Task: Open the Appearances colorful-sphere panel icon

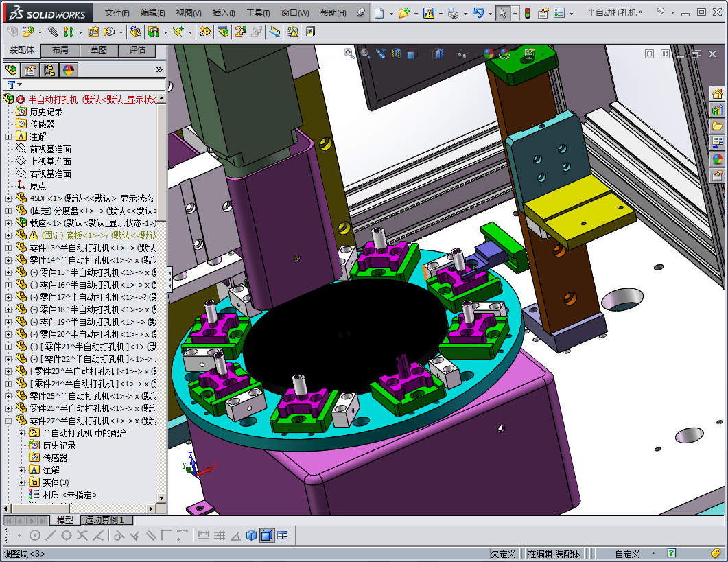Action: (67, 70)
